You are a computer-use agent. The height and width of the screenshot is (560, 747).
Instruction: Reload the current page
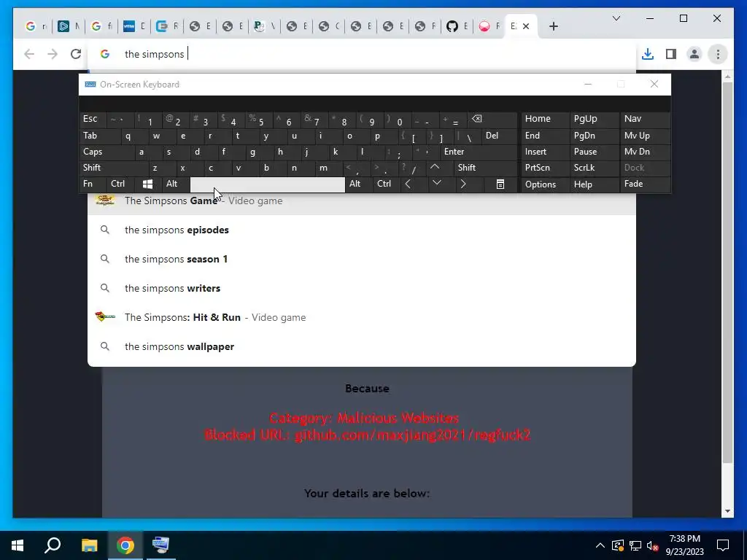[76, 54]
